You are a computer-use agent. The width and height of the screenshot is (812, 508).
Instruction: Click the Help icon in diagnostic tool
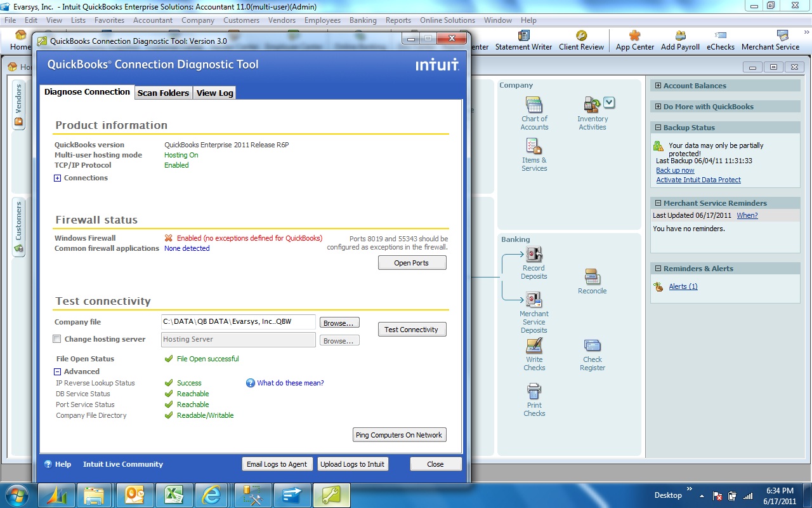pos(48,464)
